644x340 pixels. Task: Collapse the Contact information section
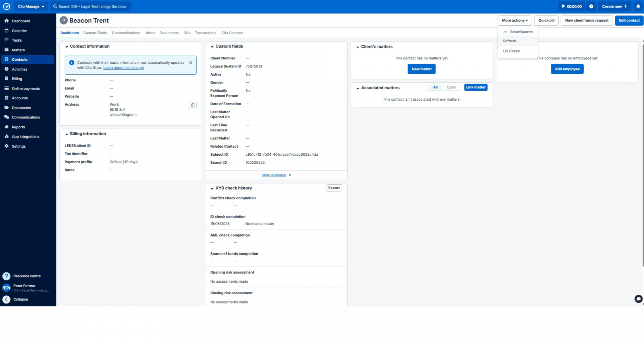point(67,47)
